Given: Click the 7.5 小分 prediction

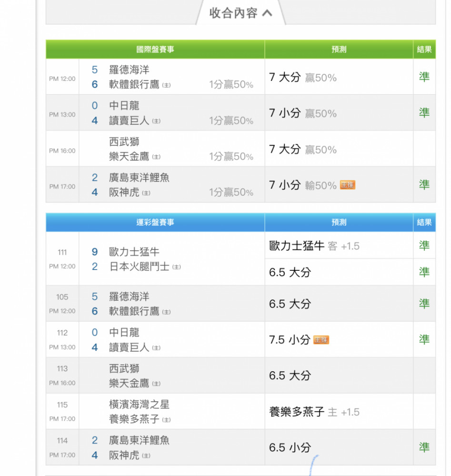Looking at the screenshot, I should 290,339.
